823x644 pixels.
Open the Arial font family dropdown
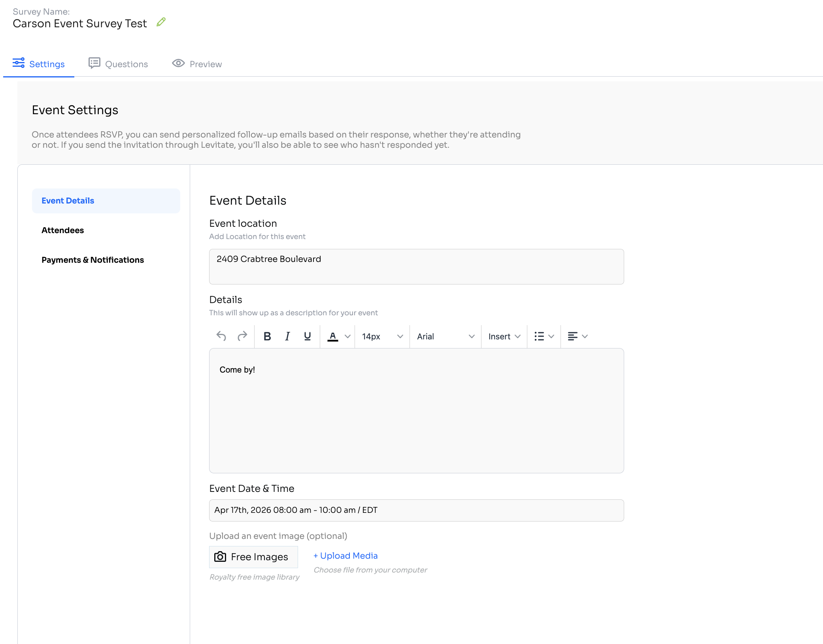[445, 336]
